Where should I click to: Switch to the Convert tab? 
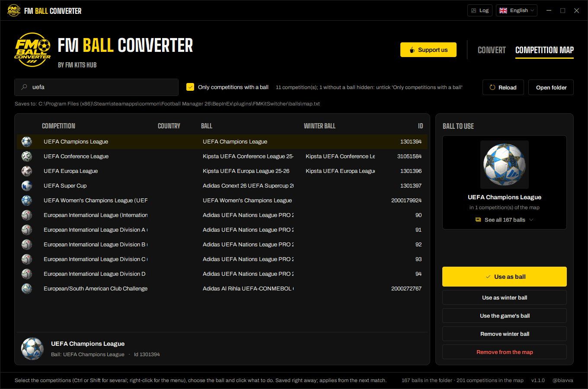tap(492, 50)
